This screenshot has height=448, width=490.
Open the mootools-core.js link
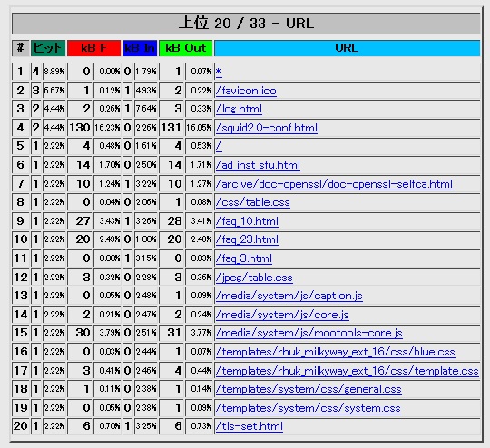pos(309,333)
